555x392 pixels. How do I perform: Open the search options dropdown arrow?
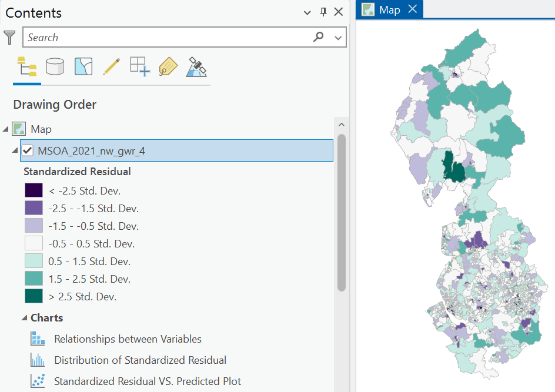pos(338,38)
